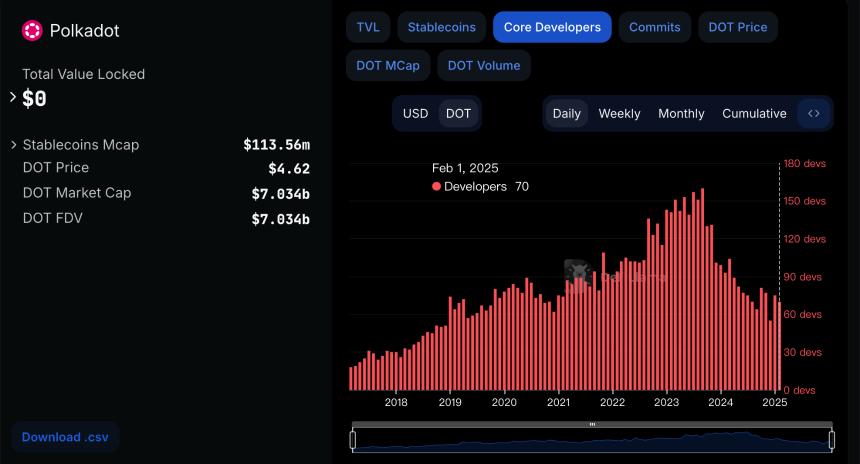Click the DOT Market Cap value $7.034b

(x=280, y=194)
